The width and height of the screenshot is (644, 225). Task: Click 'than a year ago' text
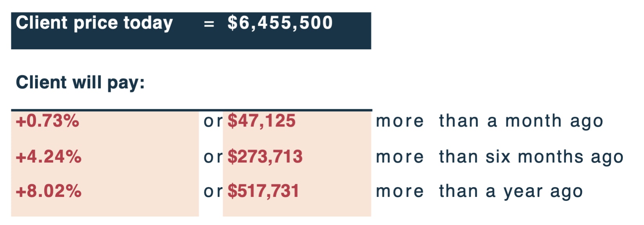[x=511, y=192]
